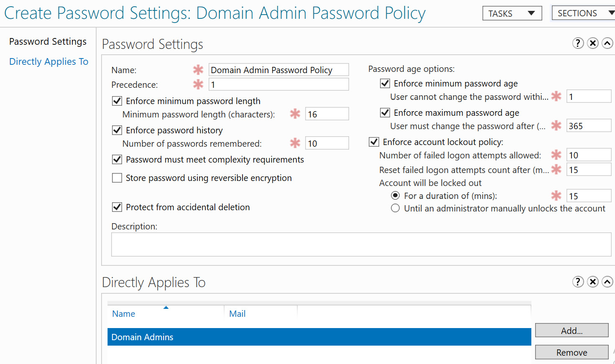This screenshot has height=364, width=615.
Task: Enable Store password using reversible encryption
Action: point(117,178)
